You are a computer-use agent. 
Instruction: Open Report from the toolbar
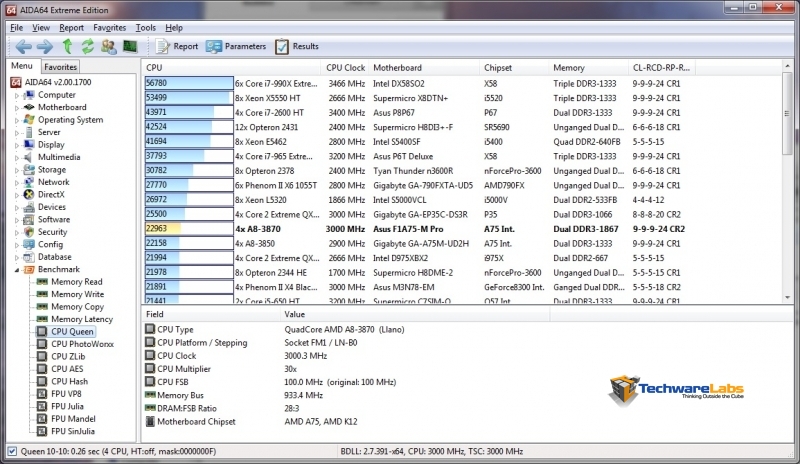coord(177,46)
